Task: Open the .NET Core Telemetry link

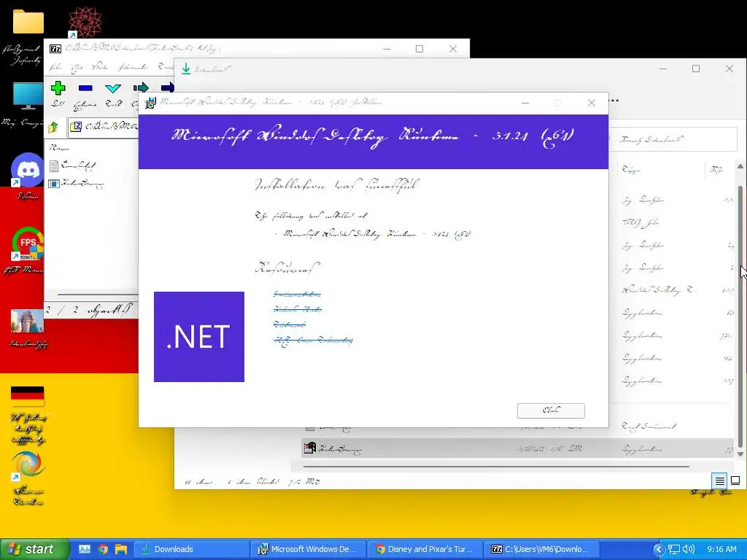Action: [313, 341]
